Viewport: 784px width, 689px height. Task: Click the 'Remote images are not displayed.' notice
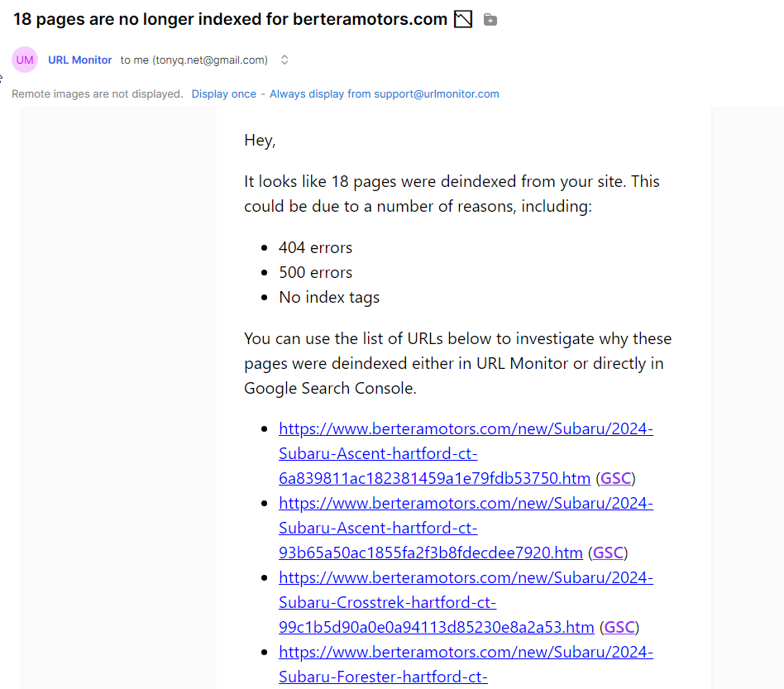point(98,94)
